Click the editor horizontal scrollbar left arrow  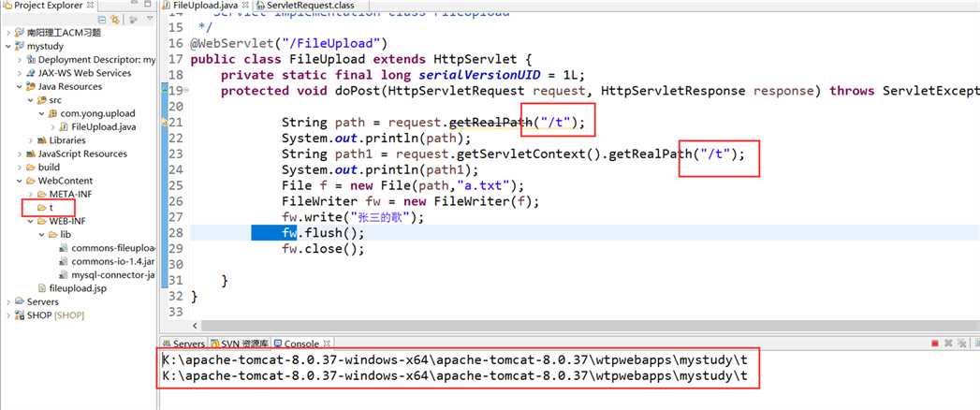pos(195,326)
